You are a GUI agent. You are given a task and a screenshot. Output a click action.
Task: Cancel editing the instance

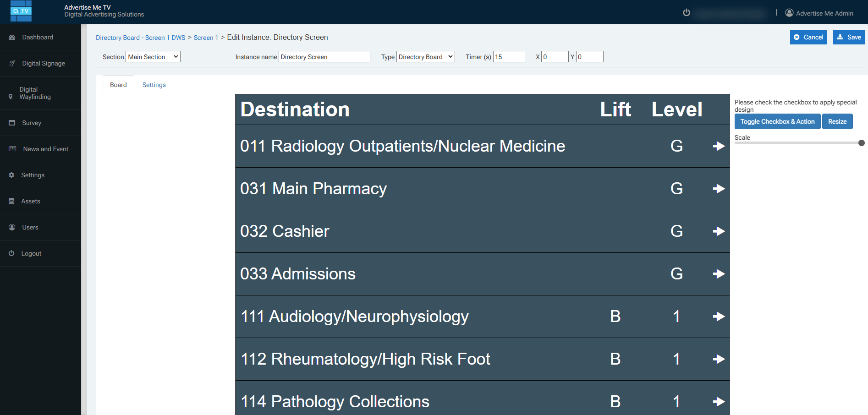(x=808, y=37)
